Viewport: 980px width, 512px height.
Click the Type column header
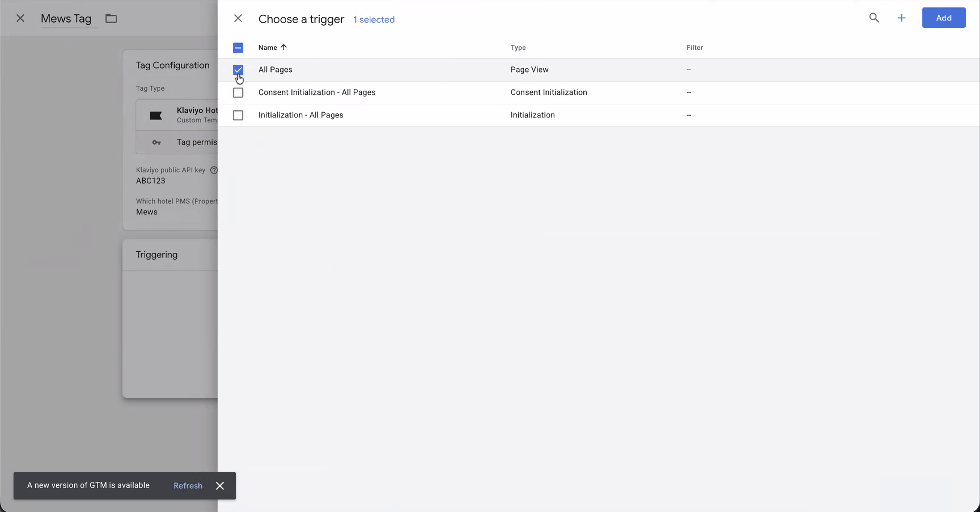pos(518,48)
